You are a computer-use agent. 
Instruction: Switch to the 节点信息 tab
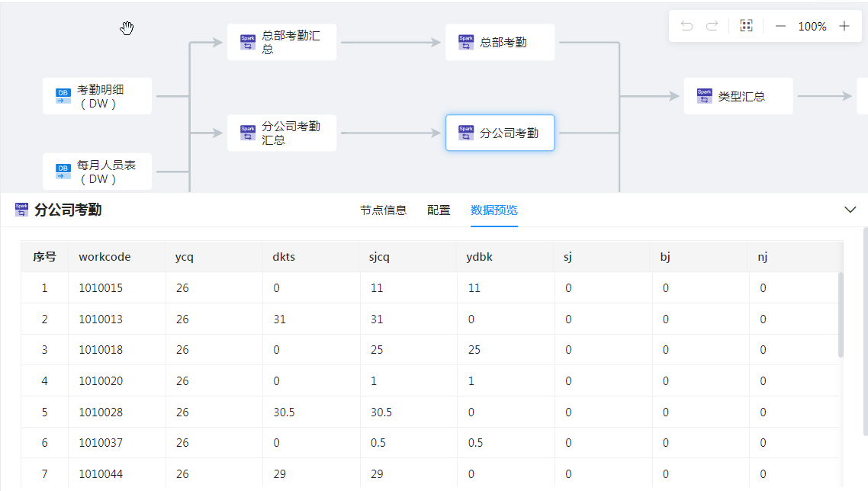pos(383,210)
